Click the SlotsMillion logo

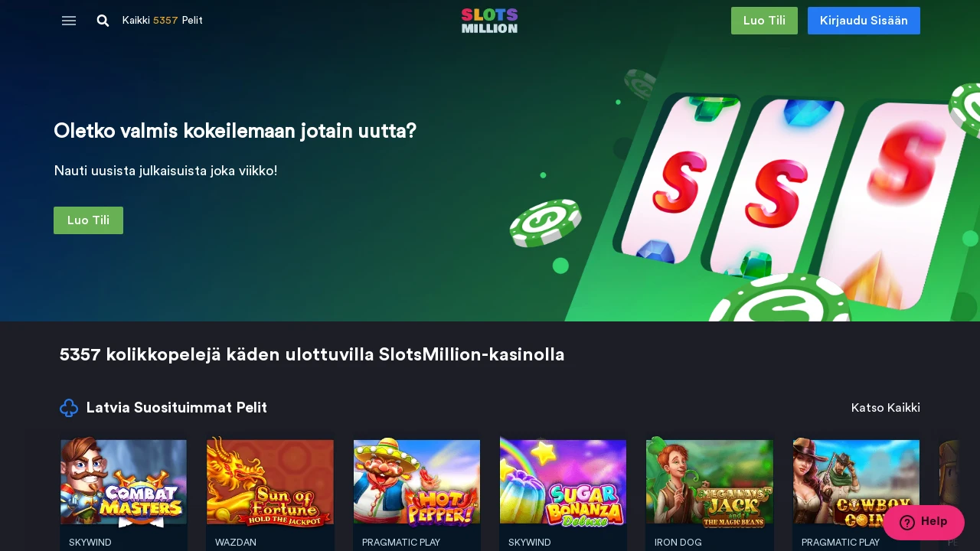490,21
